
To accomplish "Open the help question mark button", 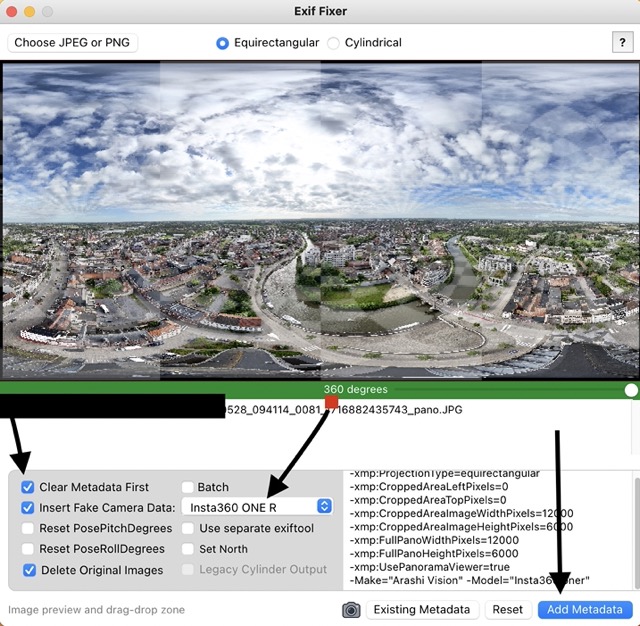I will [x=619, y=42].
